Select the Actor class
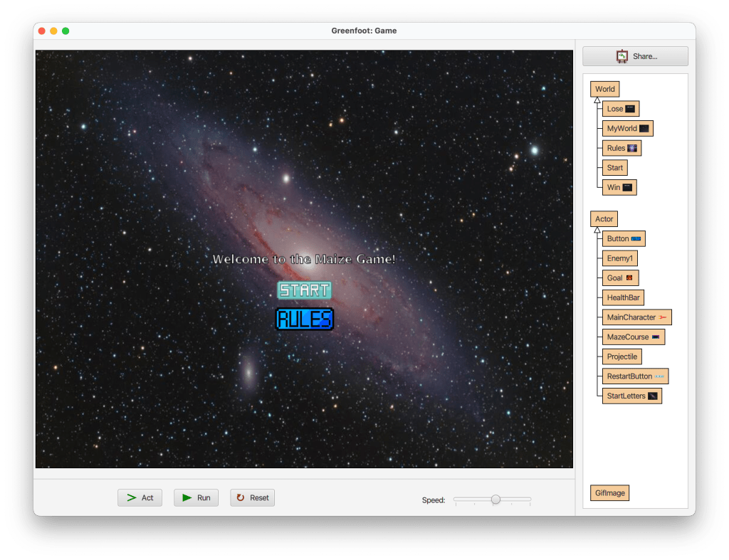Viewport: 729px width, 560px height. [604, 219]
